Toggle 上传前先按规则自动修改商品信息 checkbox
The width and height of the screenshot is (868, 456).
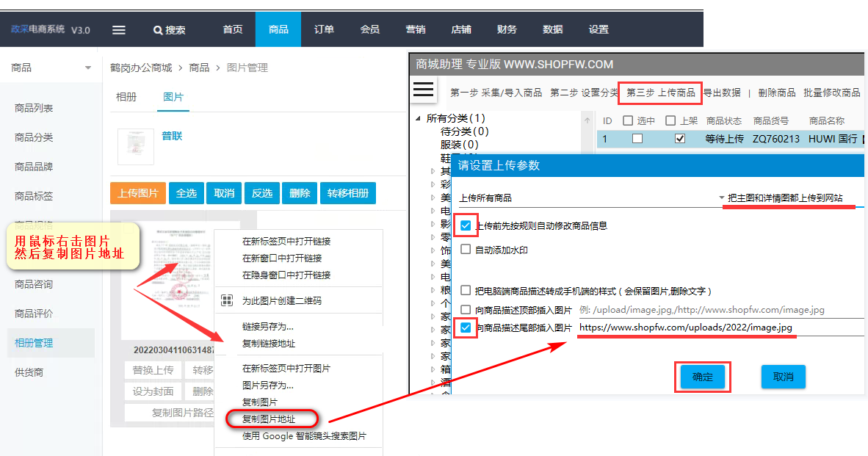(466, 225)
